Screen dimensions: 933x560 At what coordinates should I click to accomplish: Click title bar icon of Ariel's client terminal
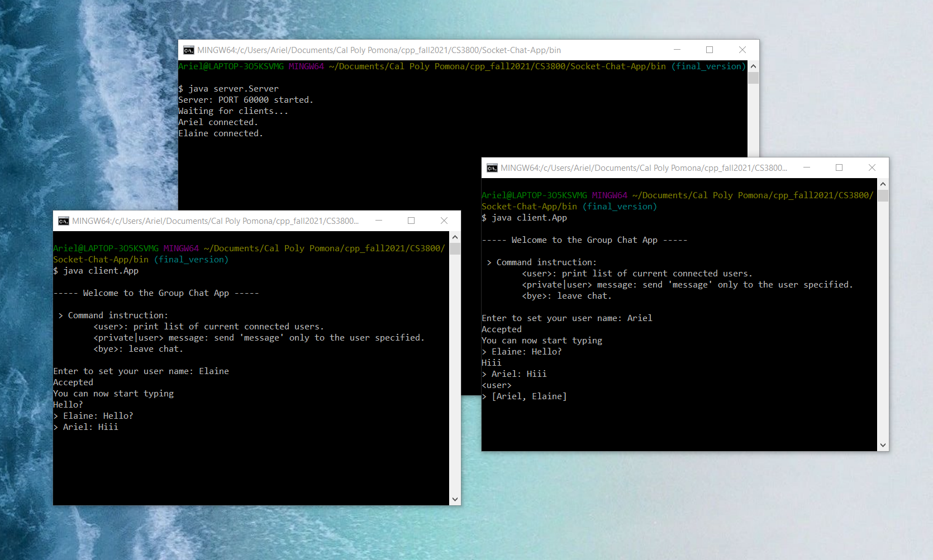coord(492,168)
